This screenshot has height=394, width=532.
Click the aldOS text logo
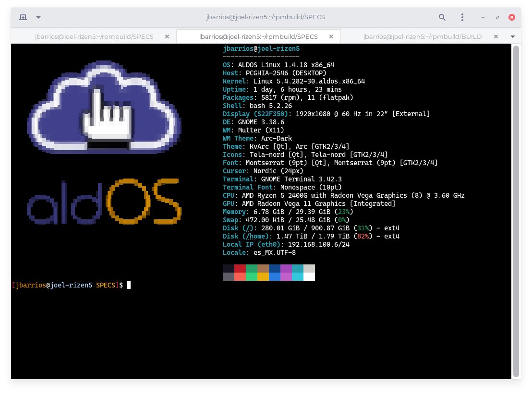coord(104,202)
